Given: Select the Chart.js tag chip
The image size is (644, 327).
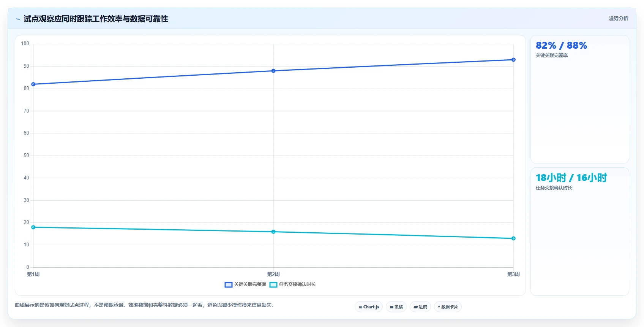Looking at the screenshot, I should coord(369,307).
